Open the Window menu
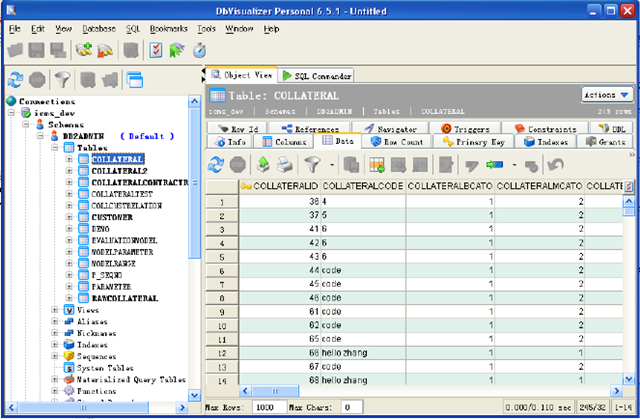This screenshot has height=419, width=640. pos(239,29)
